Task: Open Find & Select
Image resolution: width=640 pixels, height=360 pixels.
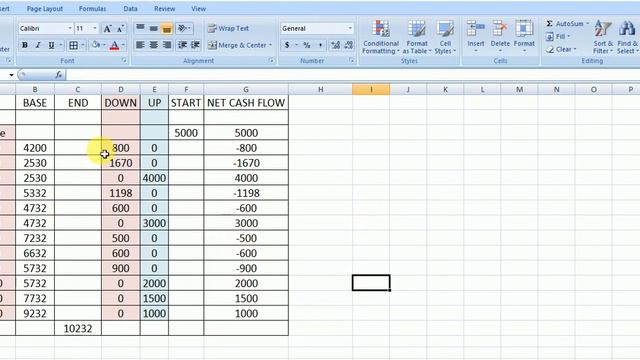Action: 628,37
